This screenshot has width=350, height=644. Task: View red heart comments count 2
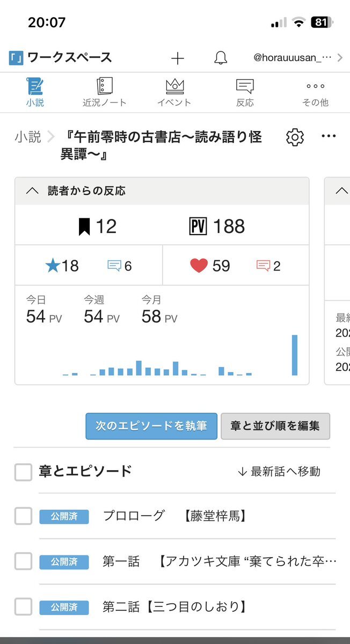point(268,266)
